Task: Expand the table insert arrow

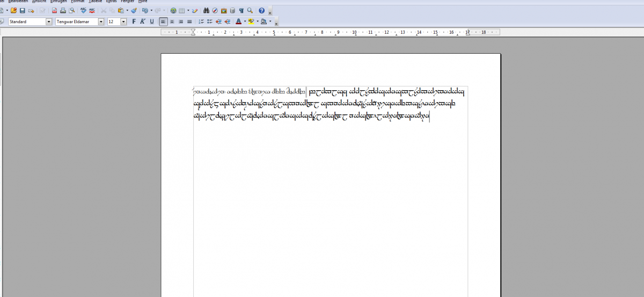Action: [188, 10]
